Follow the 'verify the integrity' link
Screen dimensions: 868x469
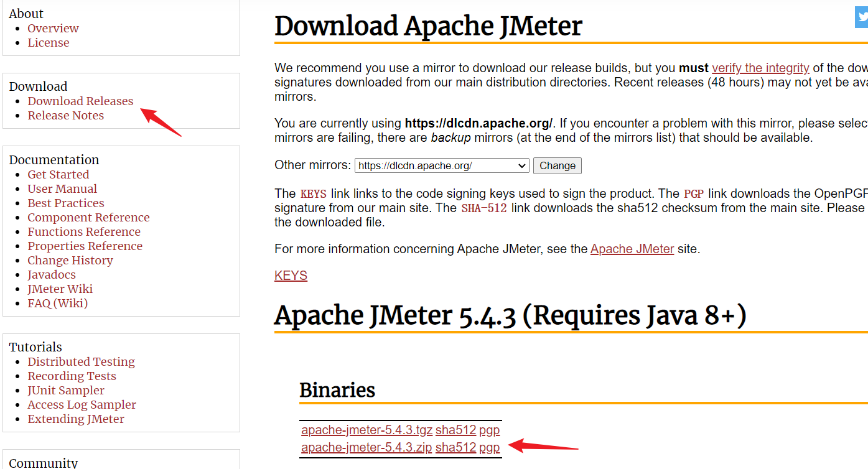[760, 68]
